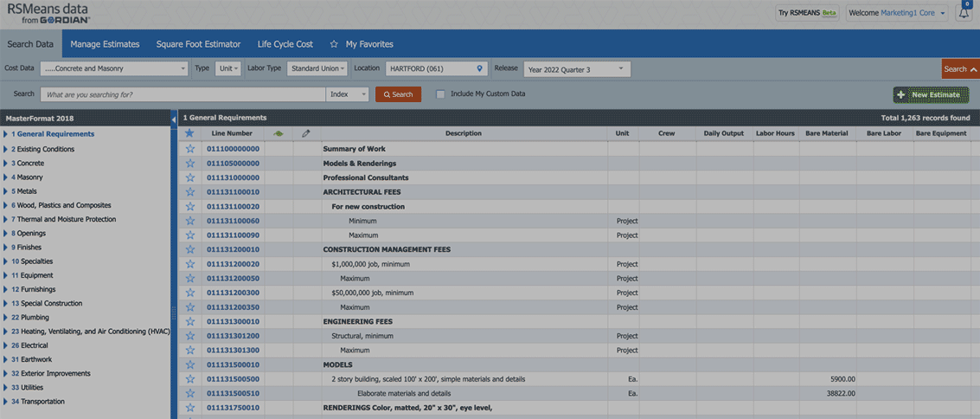Favorite the For new construction row star
980x419 pixels.
(x=190, y=206)
